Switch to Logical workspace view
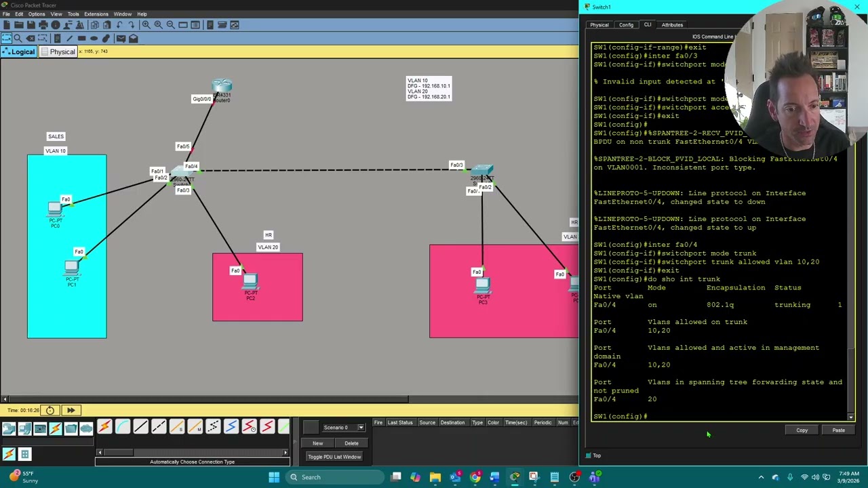This screenshot has height=488, width=868. 18,52
